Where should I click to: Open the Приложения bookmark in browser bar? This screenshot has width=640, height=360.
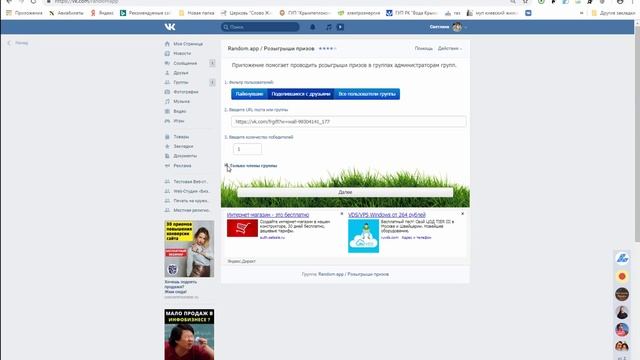pos(24,13)
